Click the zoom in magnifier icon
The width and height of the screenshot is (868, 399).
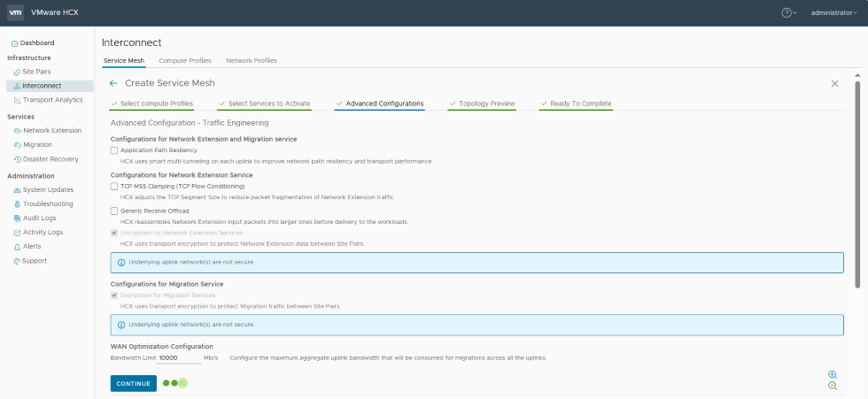[x=833, y=375]
